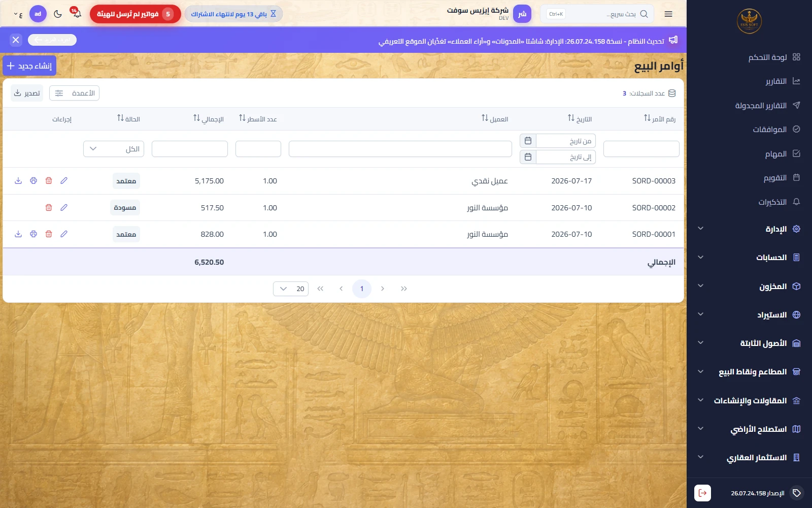
Task: Select page 1 in pagination
Action: click(x=362, y=289)
